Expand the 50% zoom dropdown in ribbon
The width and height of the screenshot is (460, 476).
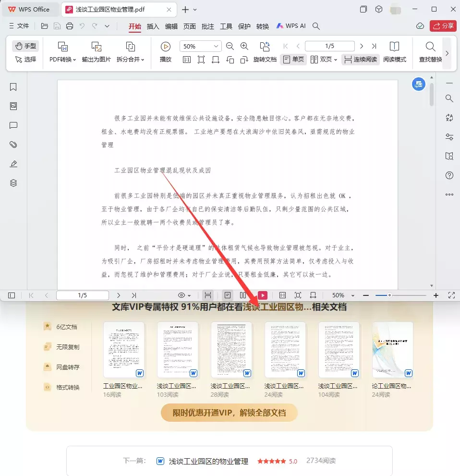(216, 47)
